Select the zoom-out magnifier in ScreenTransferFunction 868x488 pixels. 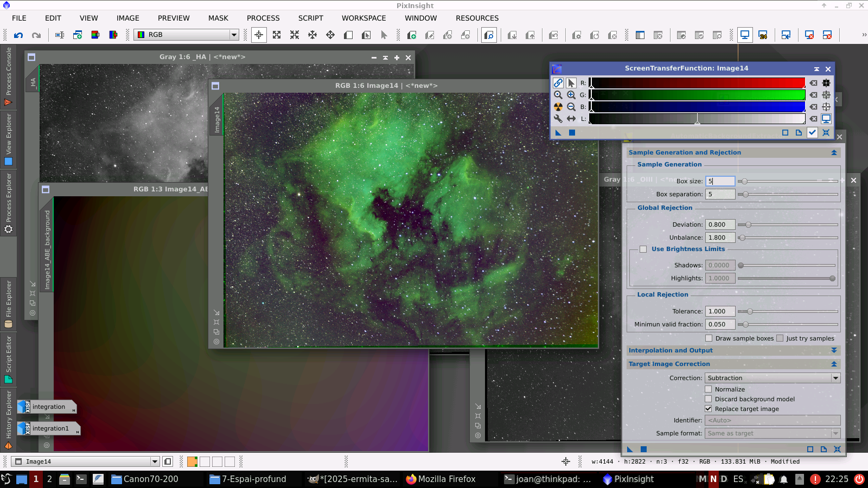tap(571, 107)
